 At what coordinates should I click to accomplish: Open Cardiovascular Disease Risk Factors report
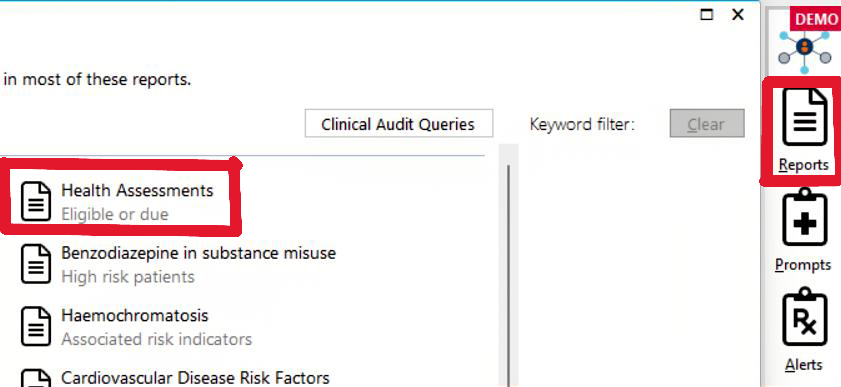(x=195, y=377)
